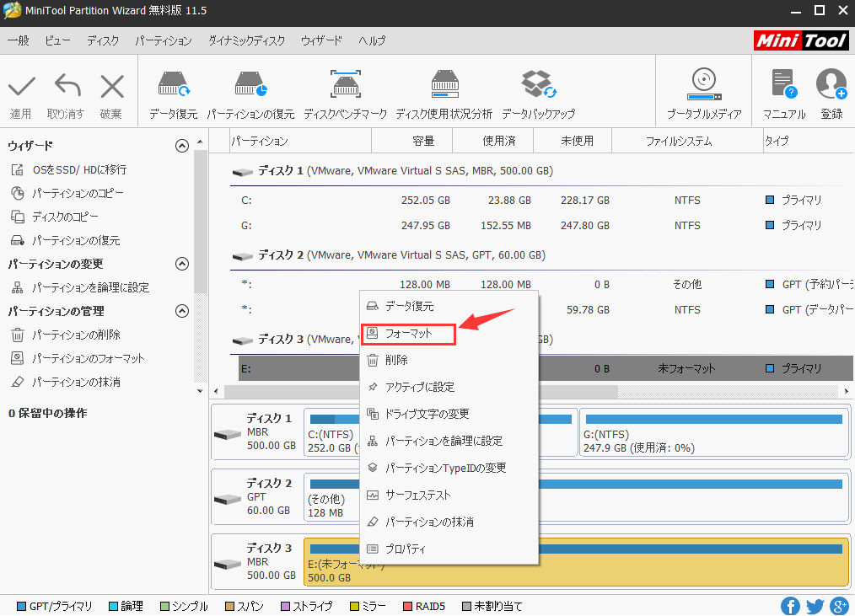Sort by the 使用済 column header

click(492, 142)
